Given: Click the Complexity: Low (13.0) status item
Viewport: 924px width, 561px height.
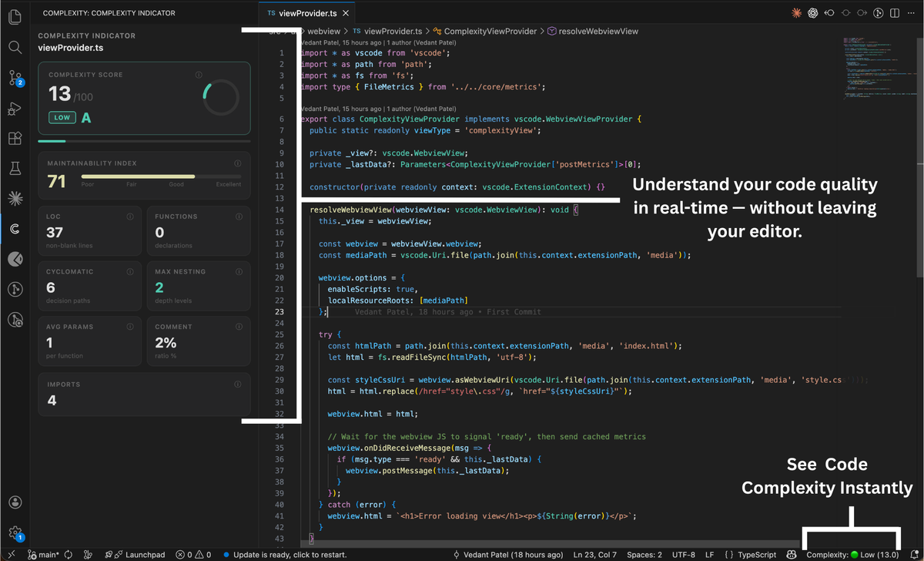Looking at the screenshot, I should coord(852,555).
